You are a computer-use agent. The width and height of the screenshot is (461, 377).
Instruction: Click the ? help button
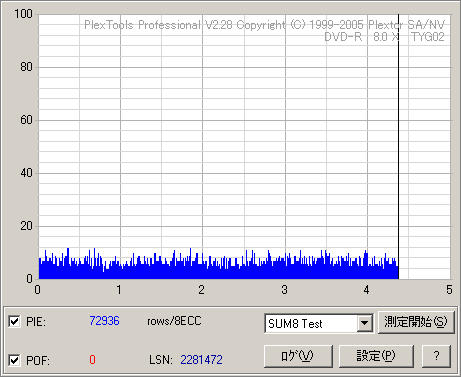click(x=436, y=356)
